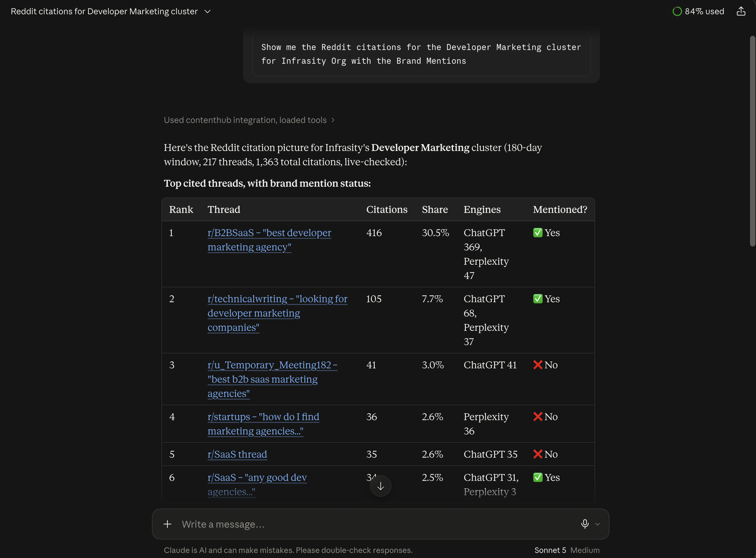Image resolution: width=756 pixels, height=558 pixels.
Task: Click the 'Yes' mention in rank 1 row
Action: coord(546,233)
